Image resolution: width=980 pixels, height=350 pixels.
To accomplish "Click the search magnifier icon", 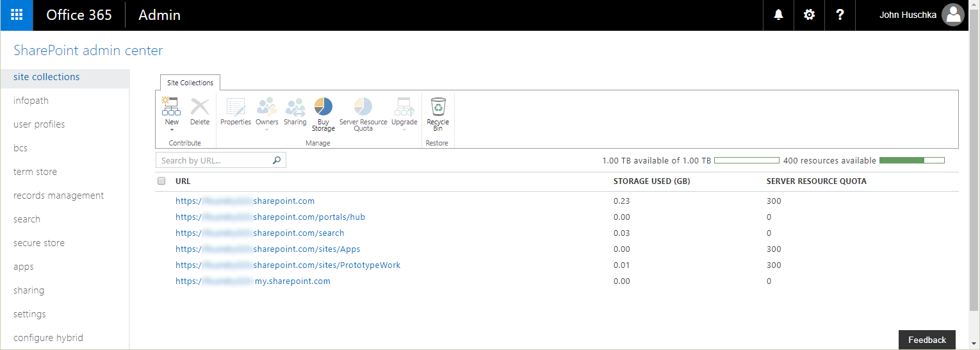I will (277, 160).
